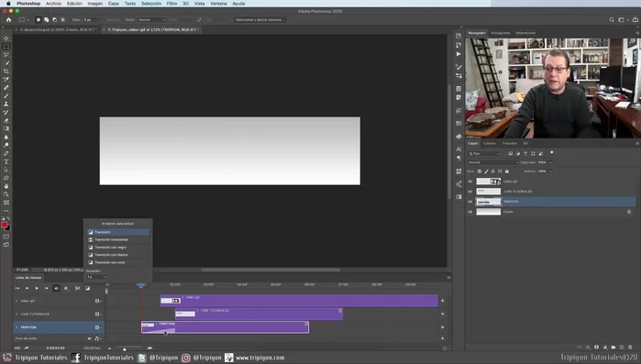Open the Estilo dropdown in options bar

151,19
